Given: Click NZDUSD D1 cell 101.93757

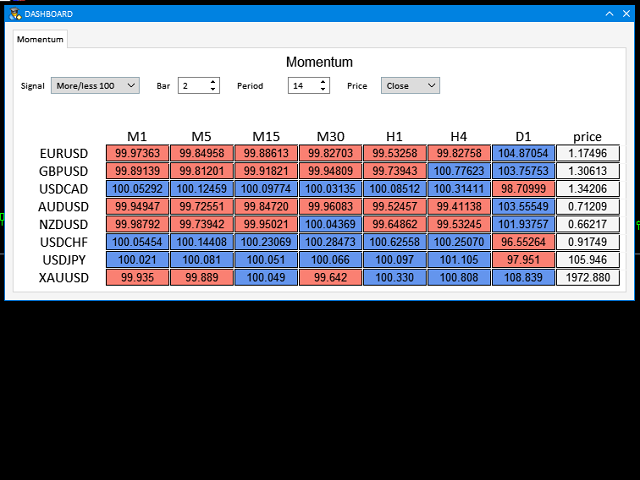Looking at the screenshot, I should pos(523,224).
